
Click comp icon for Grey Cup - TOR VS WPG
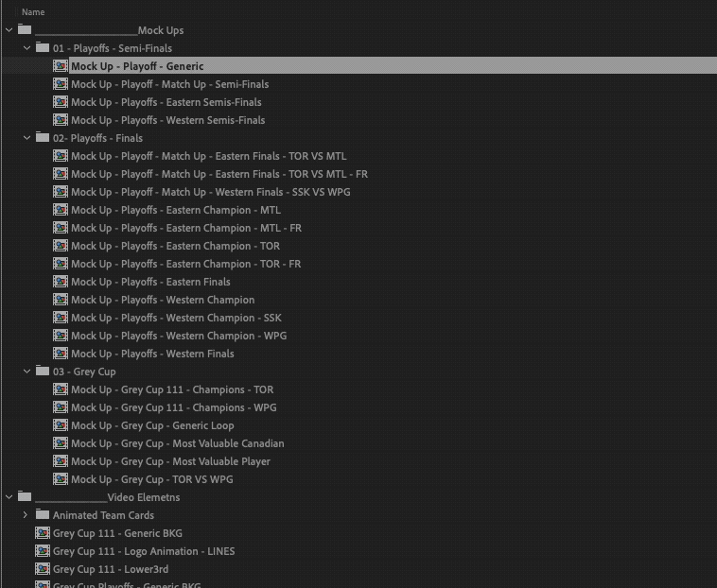tap(61, 479)
